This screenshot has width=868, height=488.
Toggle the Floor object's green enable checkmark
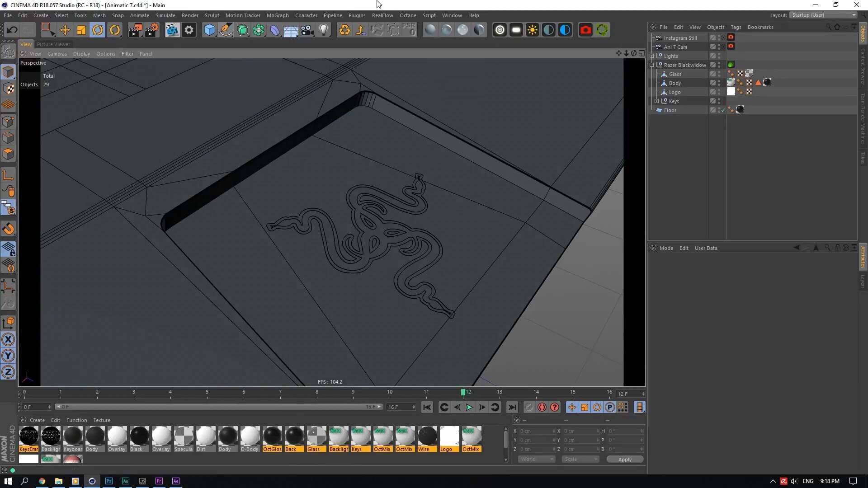coord(723,110)
